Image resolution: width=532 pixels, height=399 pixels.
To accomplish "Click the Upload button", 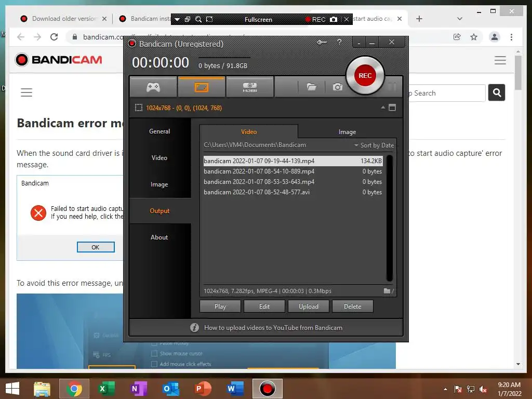I will [309, 307].
